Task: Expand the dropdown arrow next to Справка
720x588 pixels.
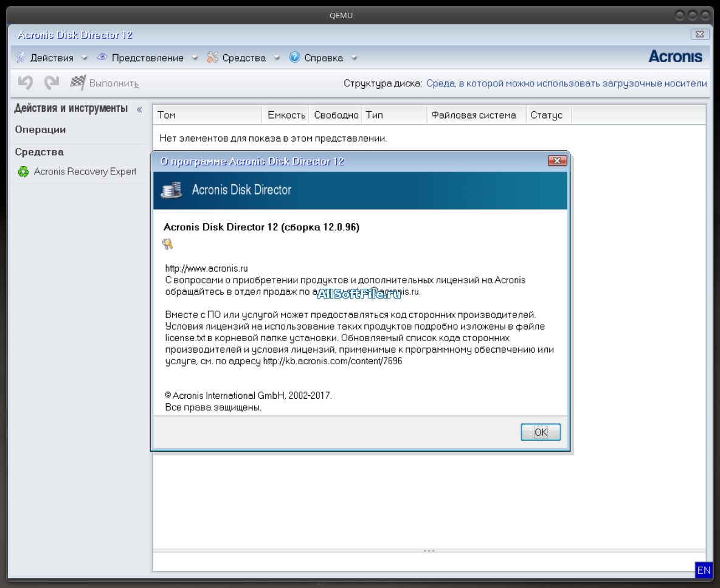Action: 354,58
